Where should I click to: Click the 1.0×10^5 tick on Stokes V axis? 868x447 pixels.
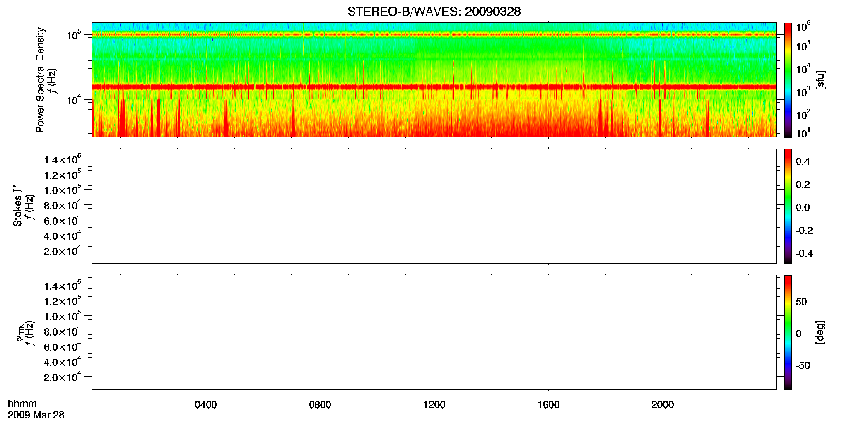[x=63, y=190]
